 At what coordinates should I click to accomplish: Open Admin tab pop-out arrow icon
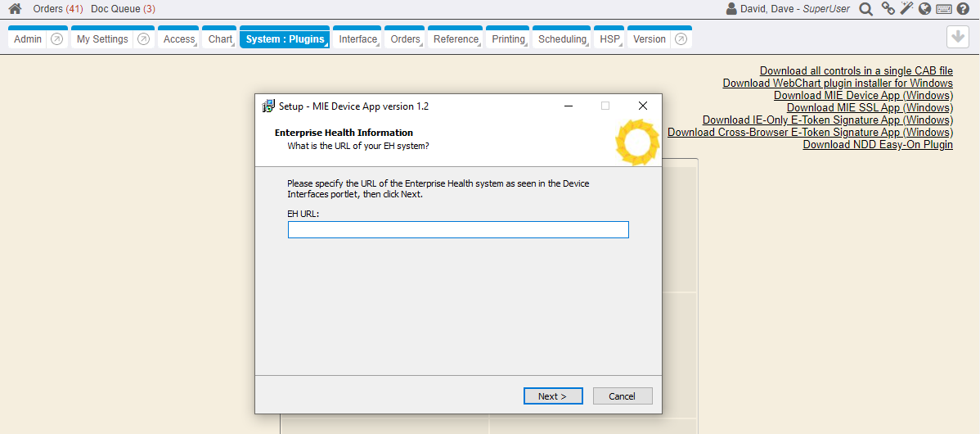click(x=56, y=39)
